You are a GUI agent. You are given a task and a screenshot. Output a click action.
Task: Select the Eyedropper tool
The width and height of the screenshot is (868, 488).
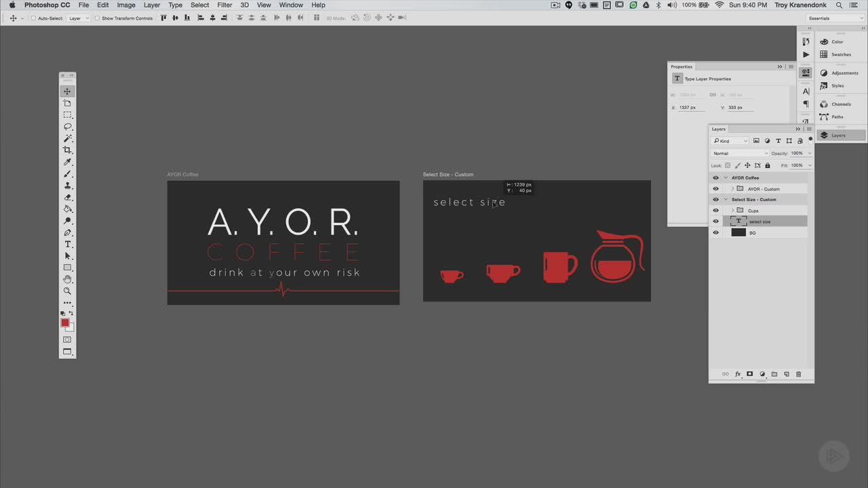coord(67,162)
